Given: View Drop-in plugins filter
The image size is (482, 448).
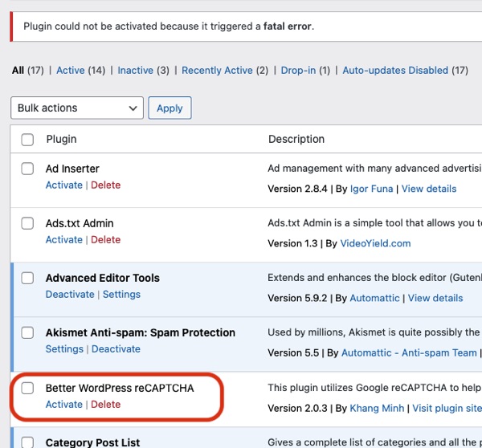Looking at the screenshot, I should pyautogui.click(x=298, y=71).
